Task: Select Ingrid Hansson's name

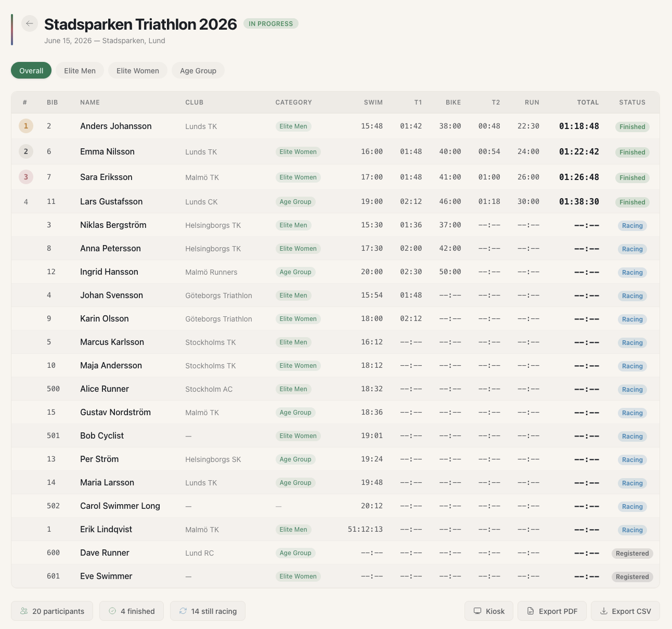Action: click(109, 272)
